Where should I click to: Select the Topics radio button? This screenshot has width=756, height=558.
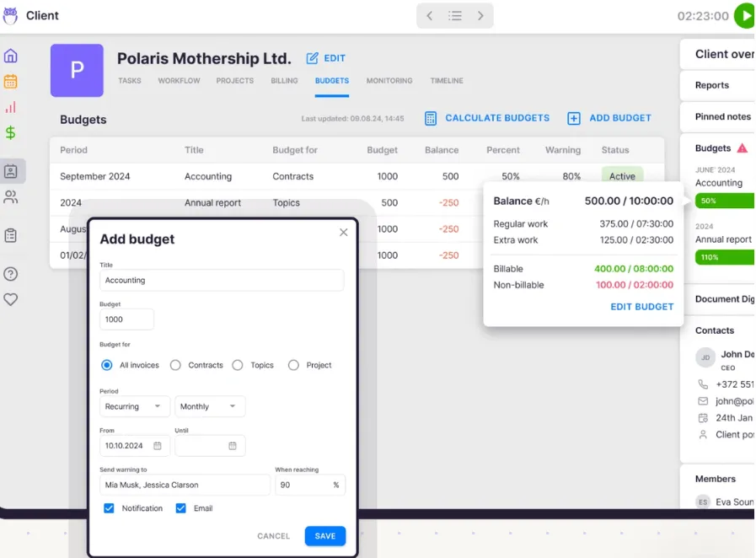(x=237, y=365)
